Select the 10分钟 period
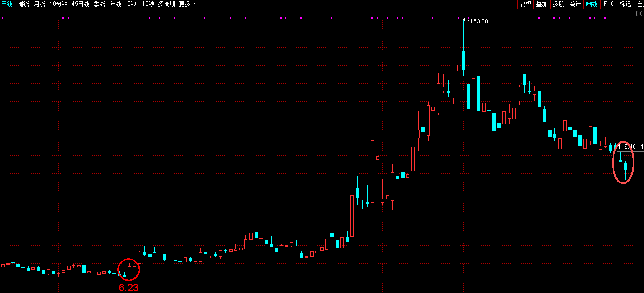This screenshot has height=293, width=644. coord(59,4)
